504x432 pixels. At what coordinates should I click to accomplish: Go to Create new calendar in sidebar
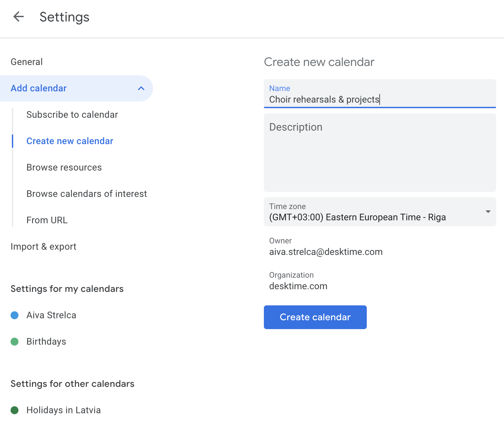(x=70, y=141)
